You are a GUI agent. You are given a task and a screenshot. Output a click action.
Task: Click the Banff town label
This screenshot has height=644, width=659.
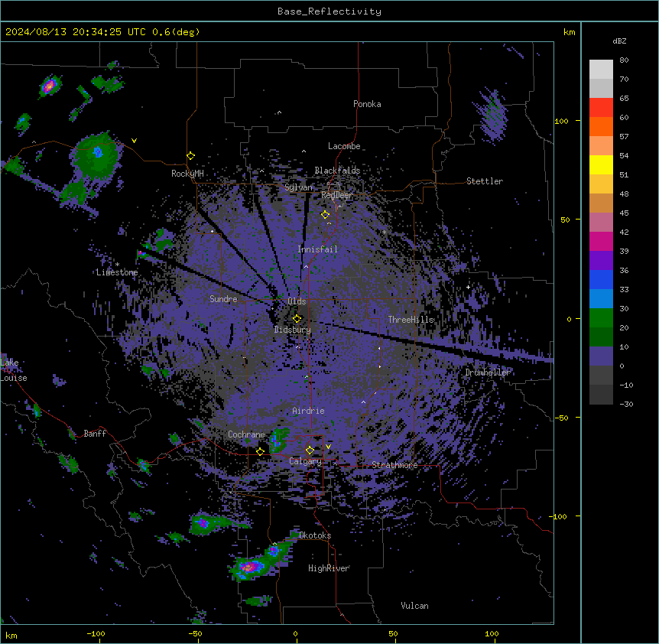[x=95, y=434]
